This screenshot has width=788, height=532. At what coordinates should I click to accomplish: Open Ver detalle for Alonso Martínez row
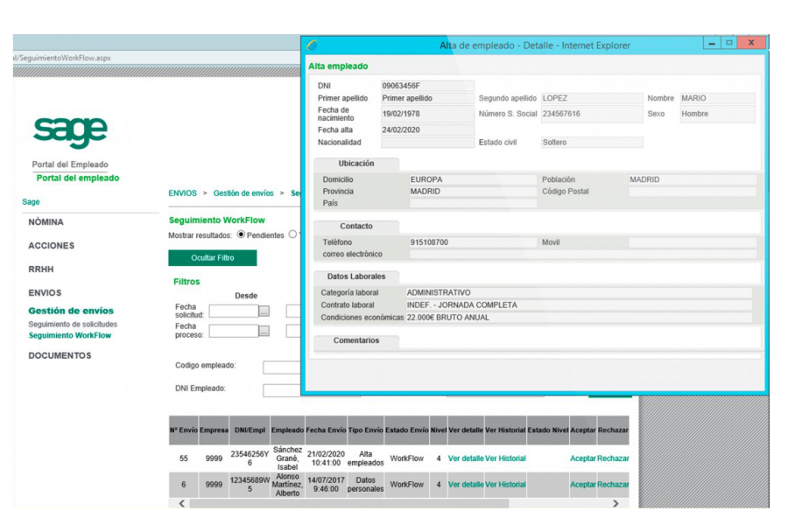(466, 485)
